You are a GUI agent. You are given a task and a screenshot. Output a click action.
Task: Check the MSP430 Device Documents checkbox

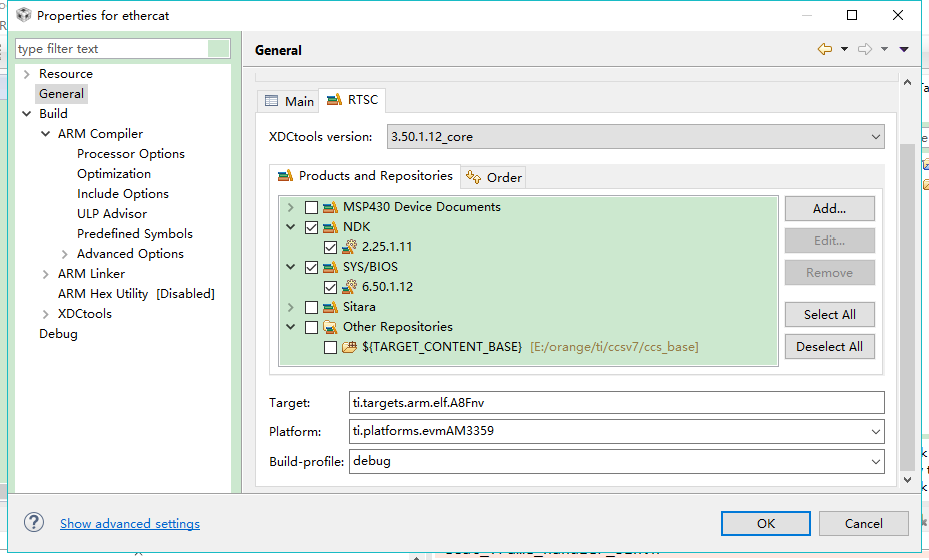(x=311, y=207)
